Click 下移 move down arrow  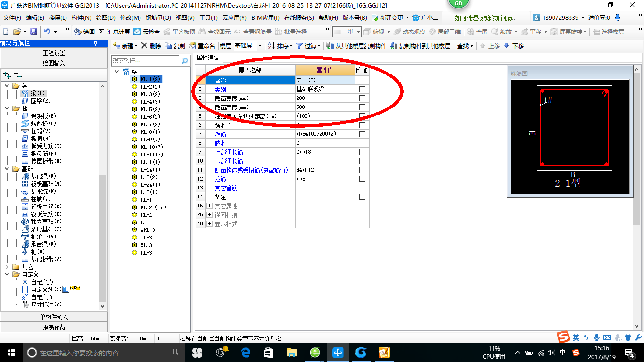[x=514, y=46]
